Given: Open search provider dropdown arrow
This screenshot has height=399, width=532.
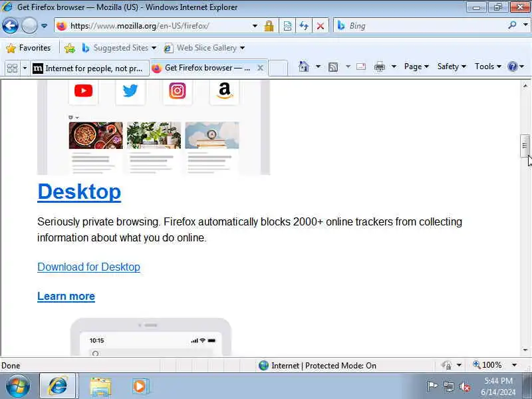Looking at the screenshot, I should coord(525,25).
